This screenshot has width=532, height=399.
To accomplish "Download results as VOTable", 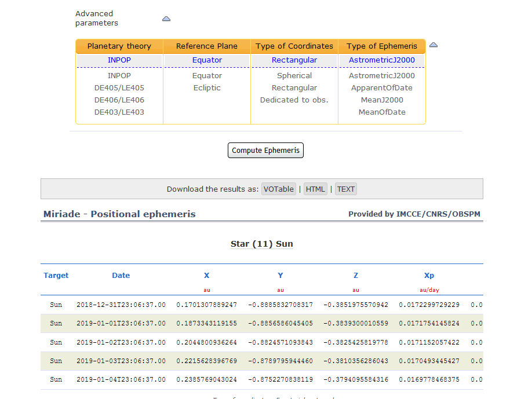I will point(279,189).
